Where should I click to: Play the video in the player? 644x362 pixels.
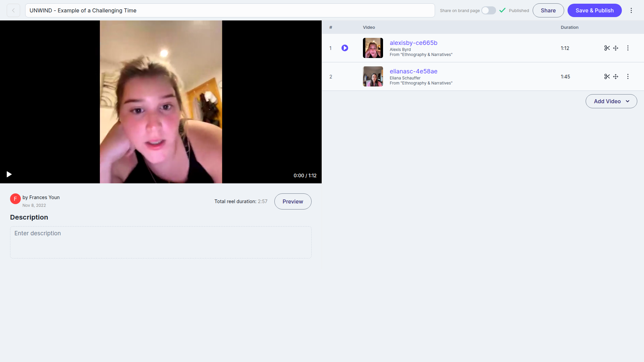(x=9, y=174)
